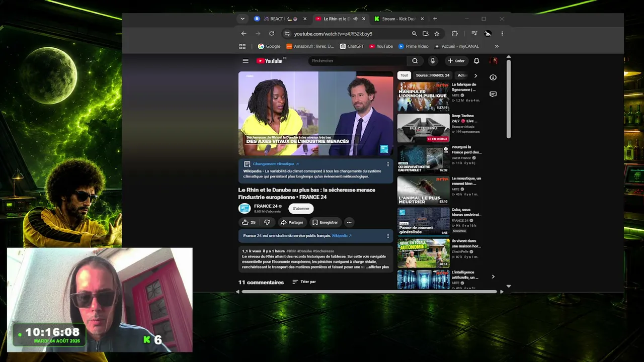Click the YouTube search magnifier button

pos(415,61)
